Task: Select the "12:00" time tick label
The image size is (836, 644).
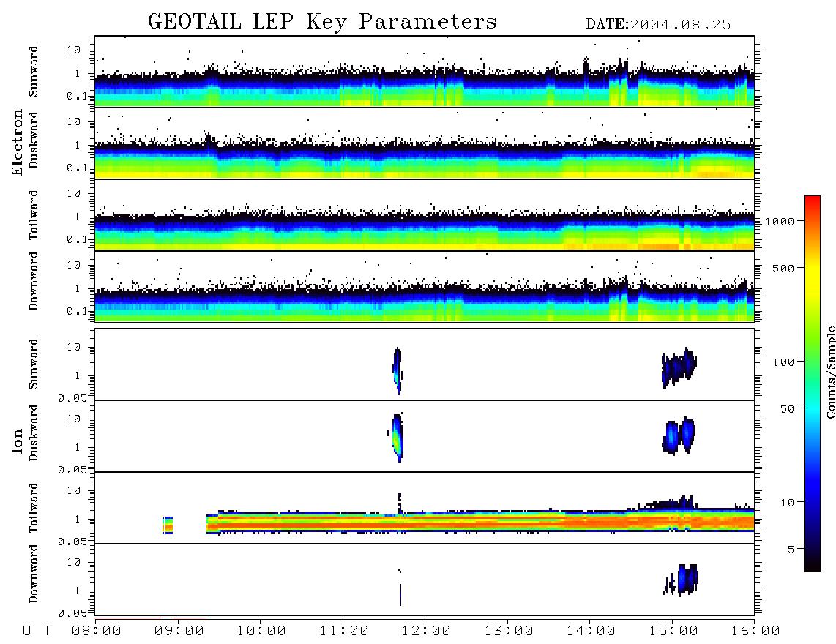Action: coord(426,631)
